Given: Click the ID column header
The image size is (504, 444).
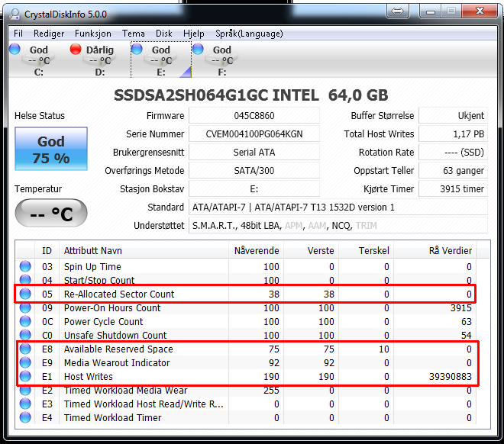Looking at the screenshot, I should tap(47, 250).
